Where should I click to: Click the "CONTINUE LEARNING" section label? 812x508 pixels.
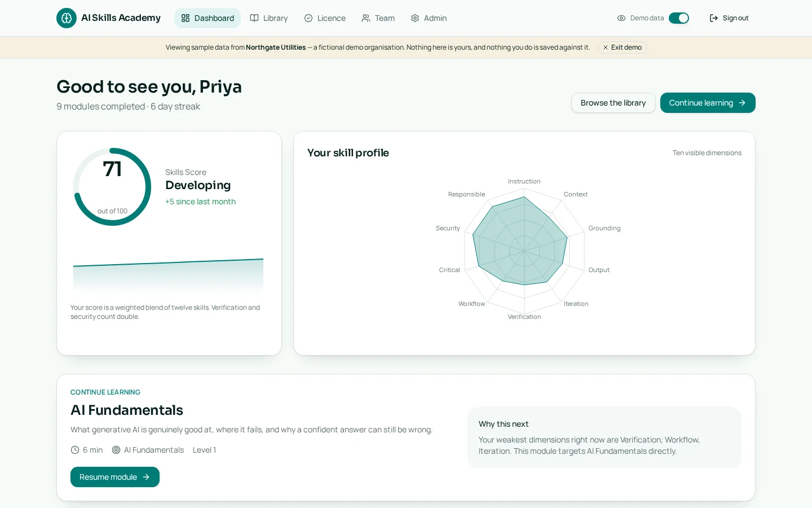(x=105, y=392)
